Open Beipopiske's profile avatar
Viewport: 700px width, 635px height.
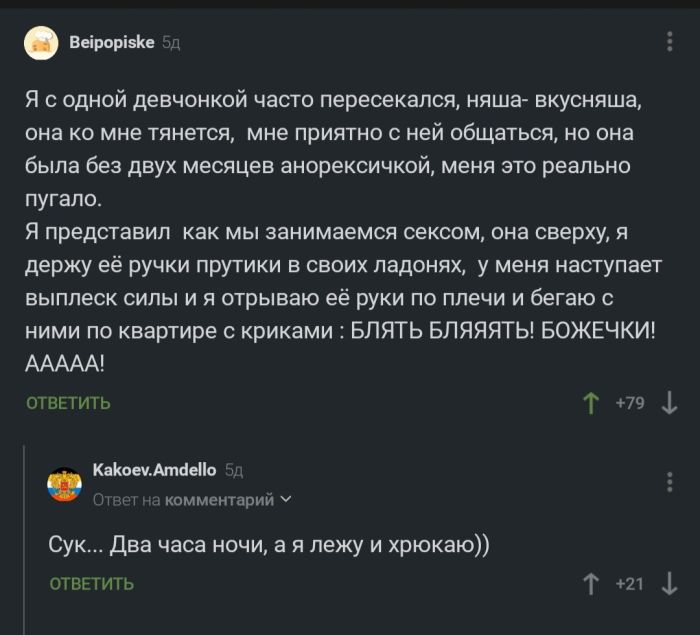tap(41, 43)
